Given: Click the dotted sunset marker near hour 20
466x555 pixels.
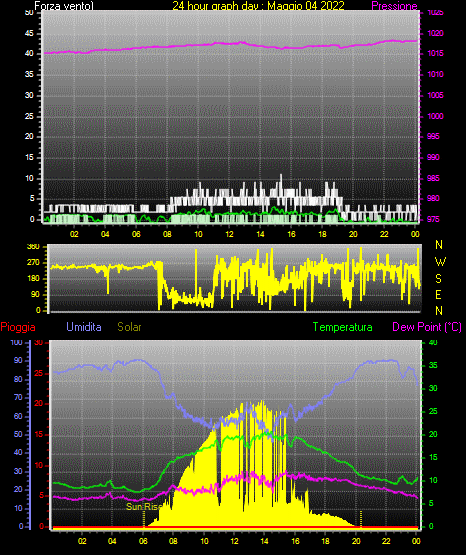Looking at the screenshot, I should [361, 519].
